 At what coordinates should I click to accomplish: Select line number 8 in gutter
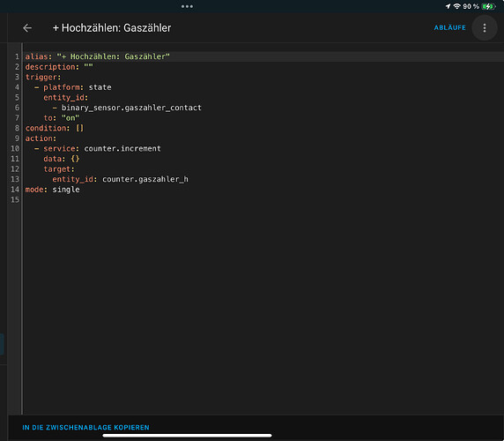coord(17,128)
